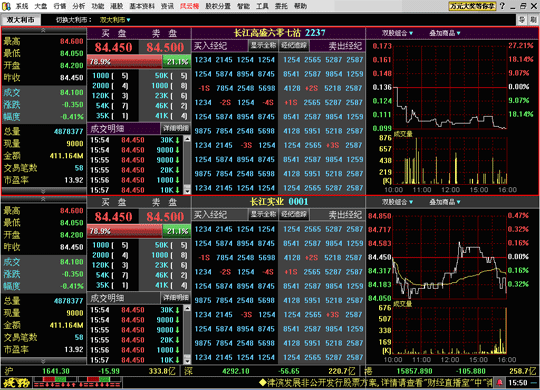
Task: Toggle 显示全称 in the upper broker panel
Action: [x=263, y=45]
